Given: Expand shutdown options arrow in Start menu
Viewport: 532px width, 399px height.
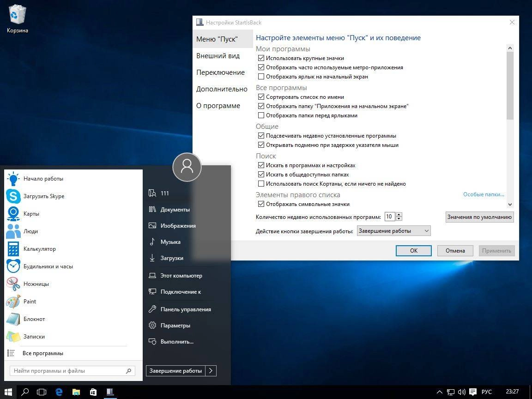Looking at the screenshot, I should click(211, 371).
